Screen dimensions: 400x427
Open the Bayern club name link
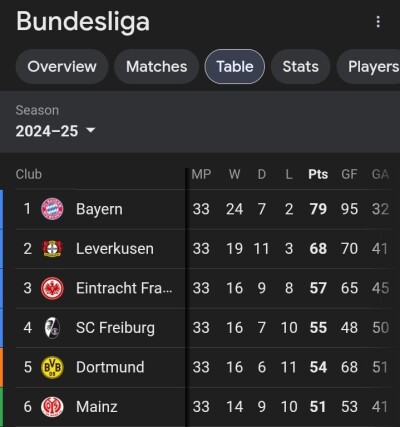click(x=99, y=209)
